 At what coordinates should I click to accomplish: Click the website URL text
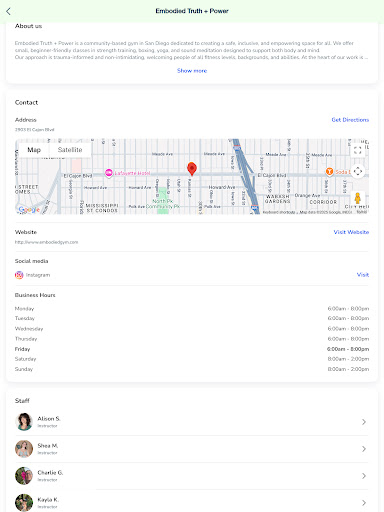pyautogui.click(x=46, y=242)
